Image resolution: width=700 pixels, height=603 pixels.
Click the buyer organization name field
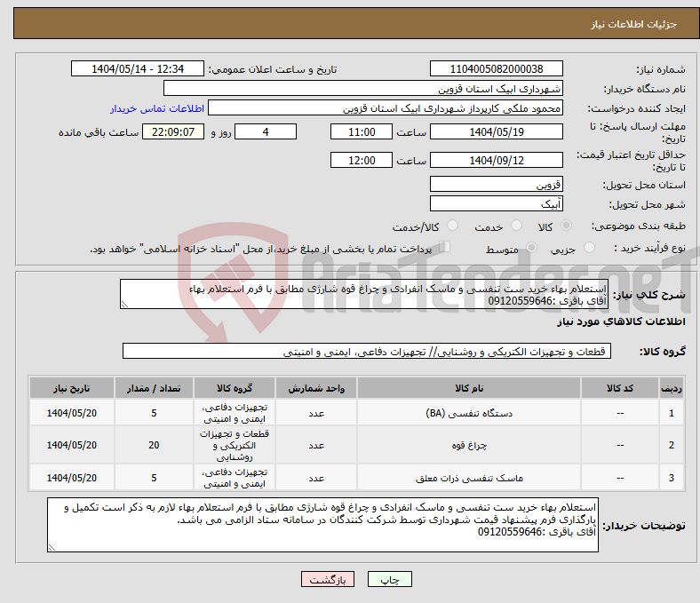coord(363,89)
